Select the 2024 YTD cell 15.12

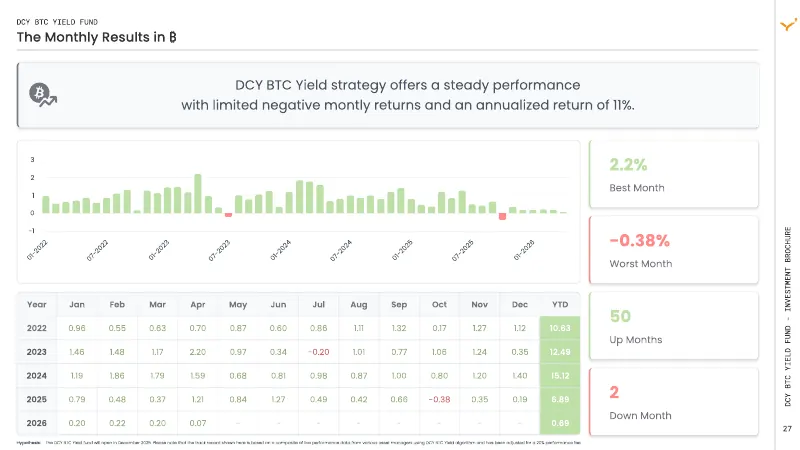click(x=560, y=376)
